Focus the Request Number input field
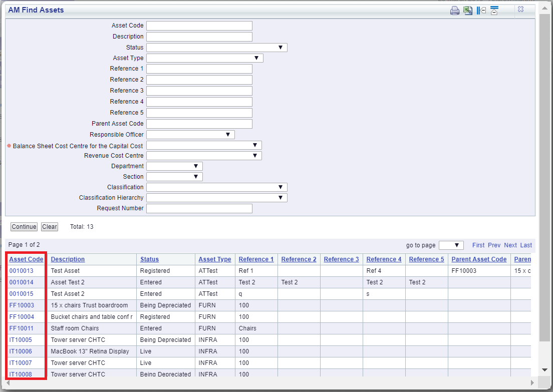Image resolution: width=553 pixels, height=392 pixels. tap(199, 208)
